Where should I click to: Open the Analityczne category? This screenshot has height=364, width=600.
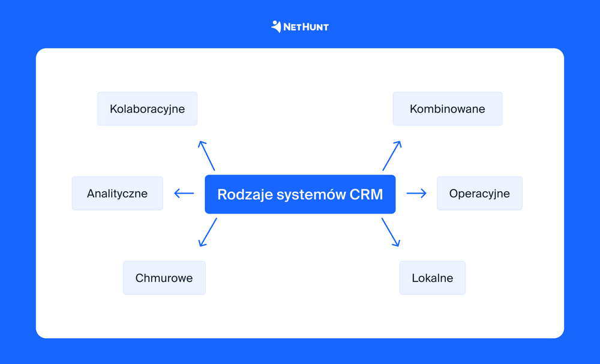(x=117, y=193)
